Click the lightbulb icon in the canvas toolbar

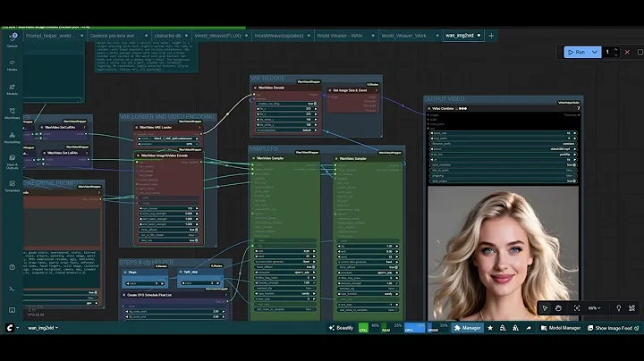click(619, 308)
